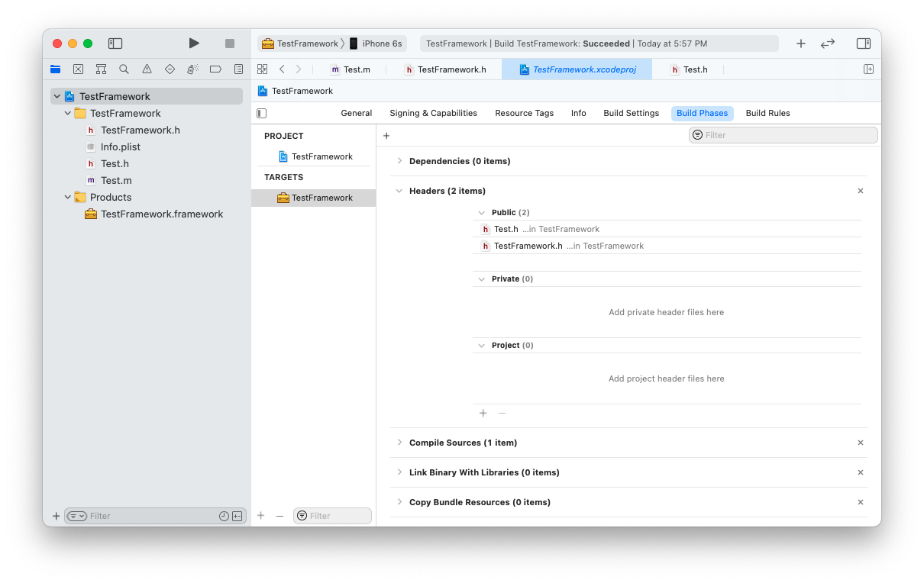
Task: Expand Link Binary With Libraries
Action: [x=399, y=472]
